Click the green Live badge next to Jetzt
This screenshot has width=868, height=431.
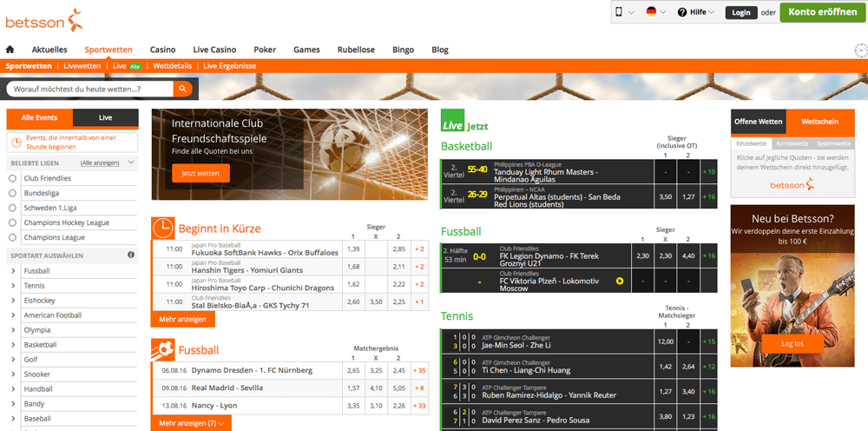452,122
